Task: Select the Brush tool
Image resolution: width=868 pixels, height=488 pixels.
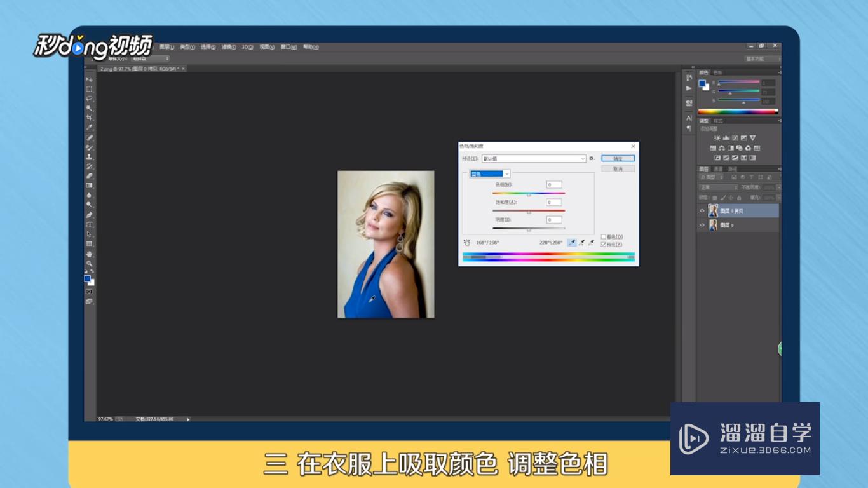Action: (x=90, y=147)
